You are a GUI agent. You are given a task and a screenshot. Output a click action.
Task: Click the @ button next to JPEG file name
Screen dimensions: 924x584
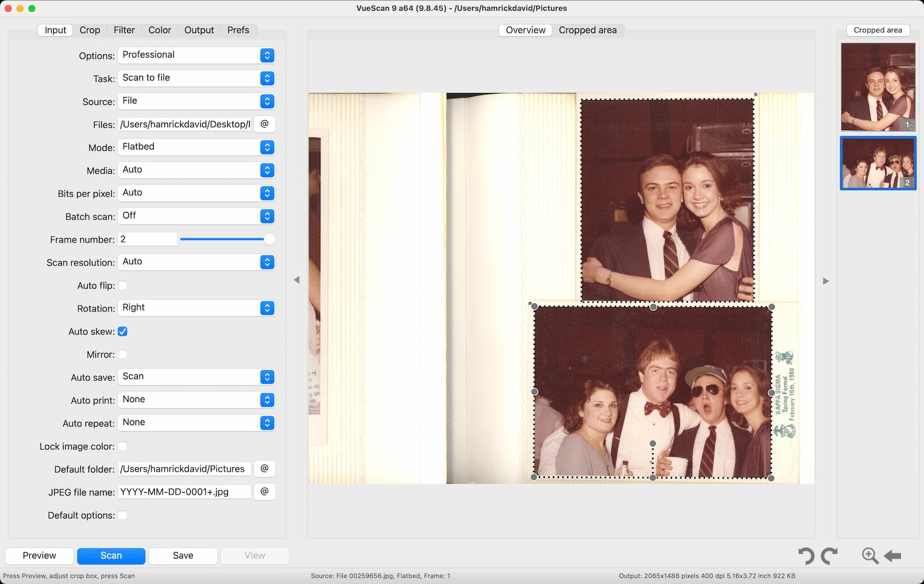[264, 492]
